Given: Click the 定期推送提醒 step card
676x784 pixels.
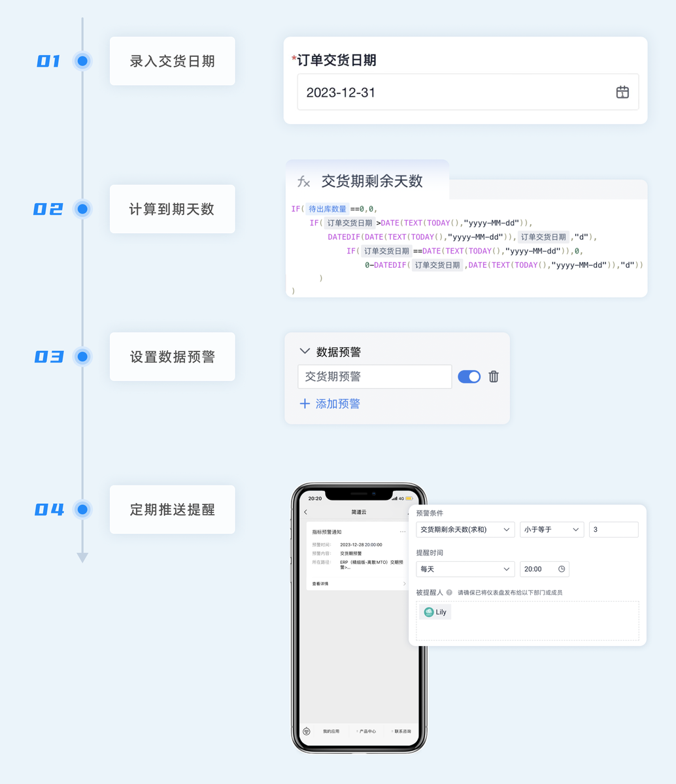Looking at the screenshot, I should click(173, 510).
